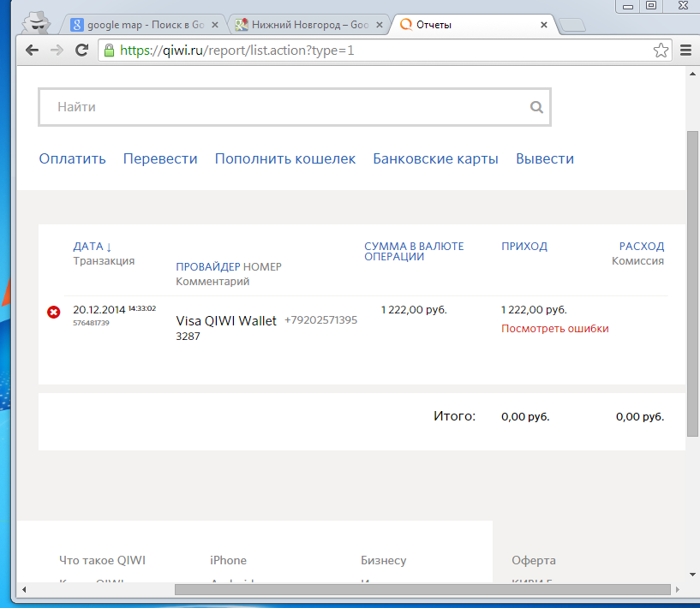Bookmark this page with the star icon

click(661, 51)
